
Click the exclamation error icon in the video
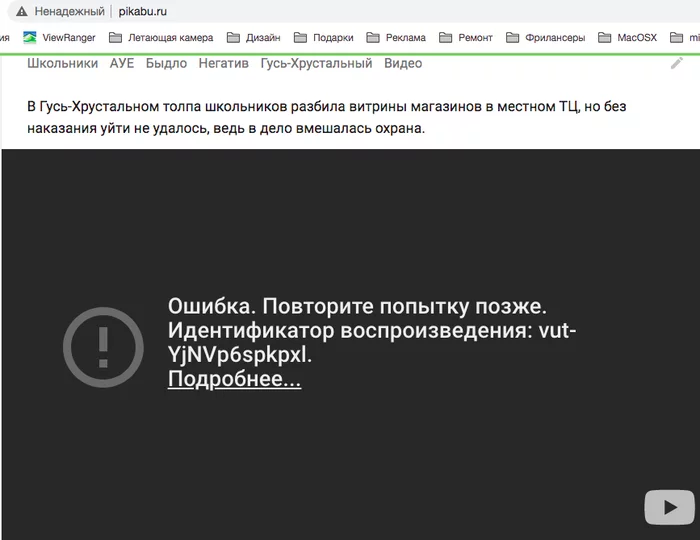click(103, 347)
